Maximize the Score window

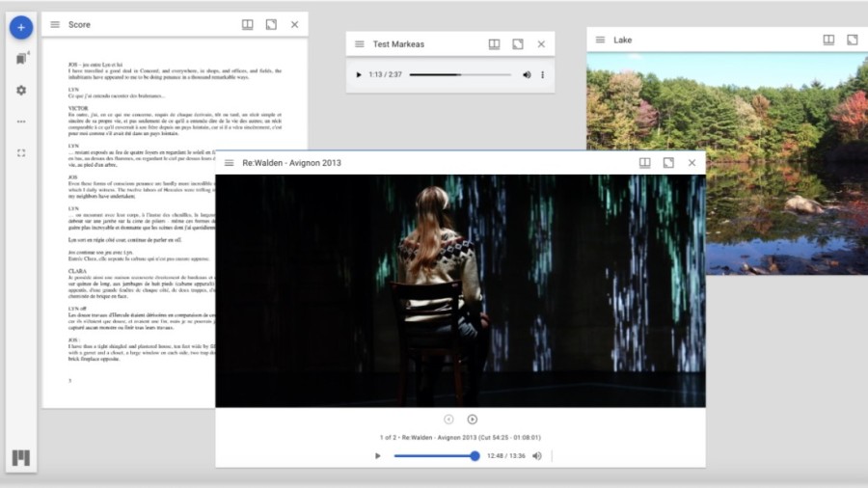[271, 24]
